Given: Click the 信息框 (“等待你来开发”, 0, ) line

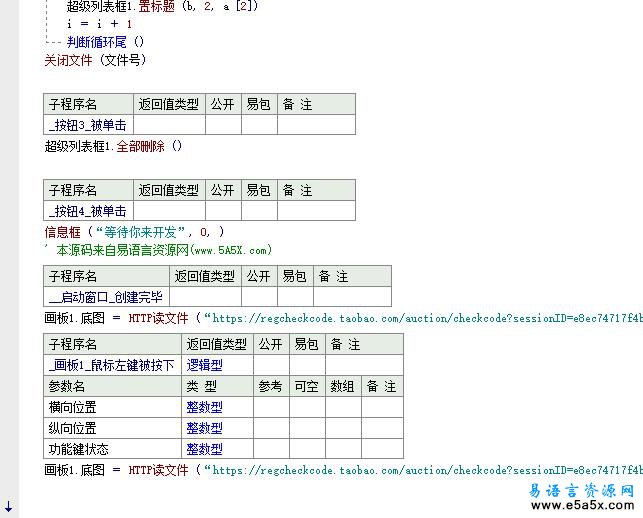Looking at the screenshot, I should (x=135, y=232).
